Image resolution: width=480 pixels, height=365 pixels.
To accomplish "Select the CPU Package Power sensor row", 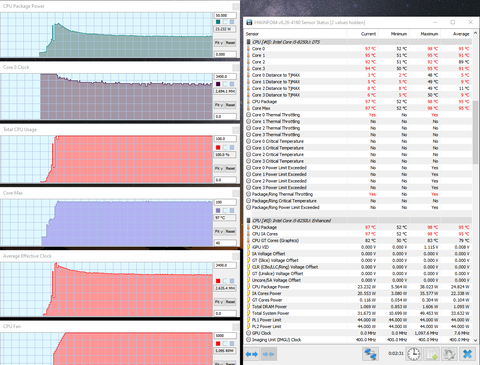I will 359,287.
